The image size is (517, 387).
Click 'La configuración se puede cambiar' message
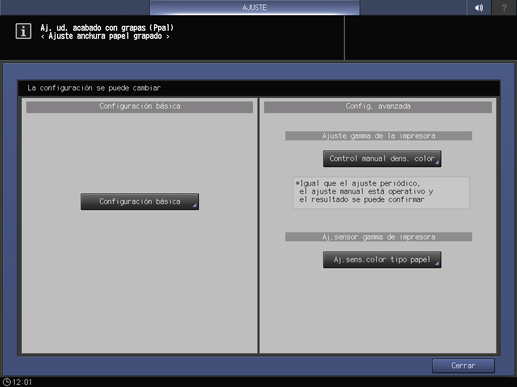coord(94,88)
